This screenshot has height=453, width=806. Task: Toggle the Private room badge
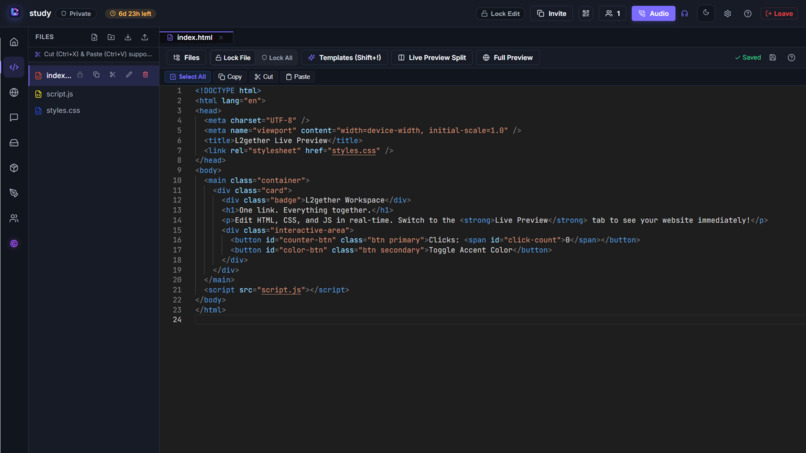coord(76,14)
